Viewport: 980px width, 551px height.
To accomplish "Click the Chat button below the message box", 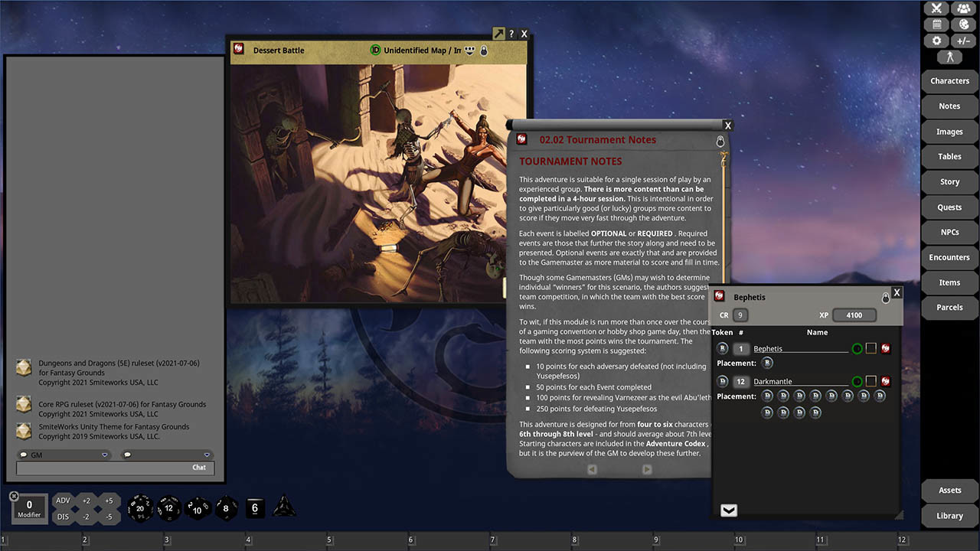I will pyautogui.click(x=199, y=467).
